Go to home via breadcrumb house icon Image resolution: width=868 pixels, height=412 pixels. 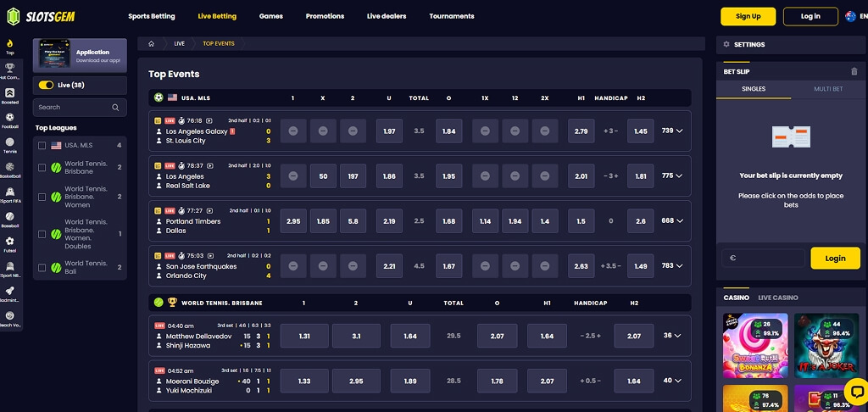click(151, 44)
